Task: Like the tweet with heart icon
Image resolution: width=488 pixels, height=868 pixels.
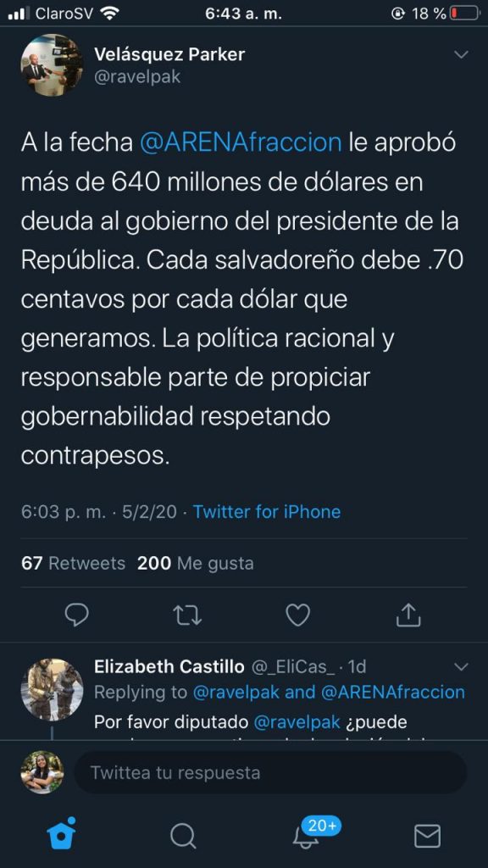Action: click(297, 615)
